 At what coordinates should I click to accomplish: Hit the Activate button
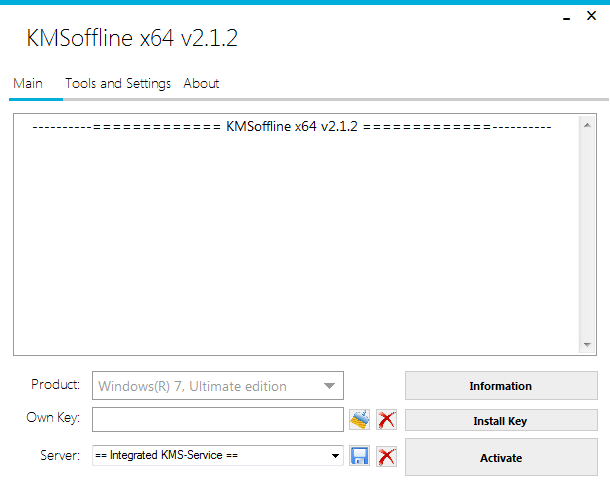tap(500, 458)
